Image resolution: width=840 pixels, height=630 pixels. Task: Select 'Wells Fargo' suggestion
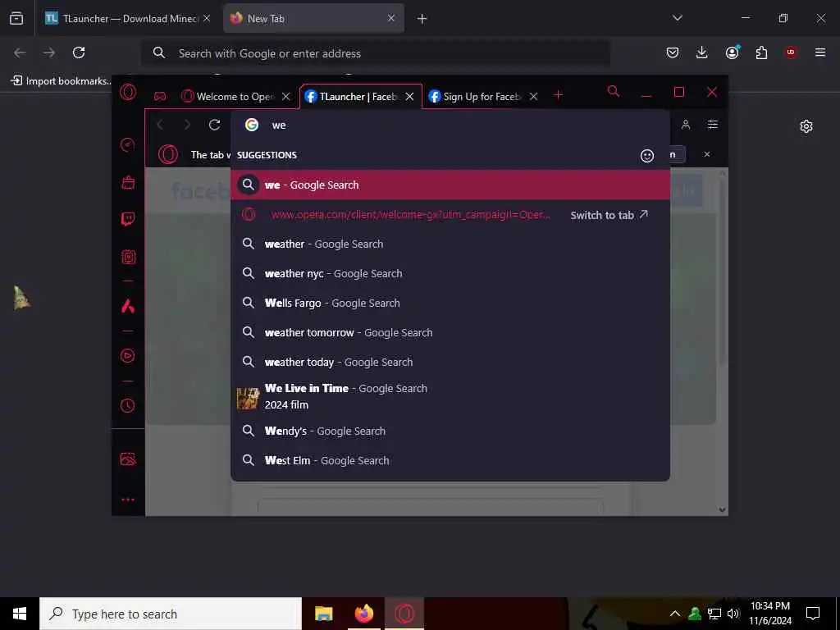(x=450, y=303)
